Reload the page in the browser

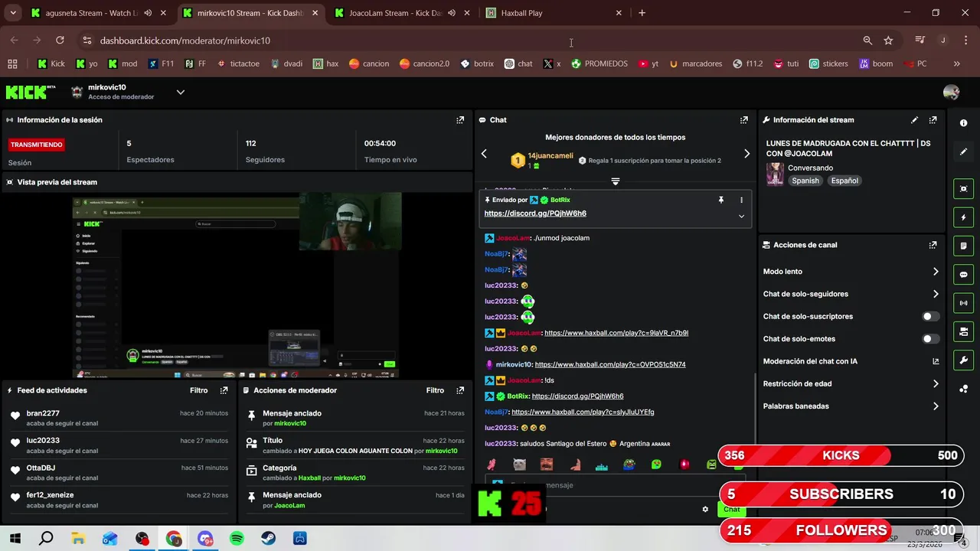click(60, 41)
